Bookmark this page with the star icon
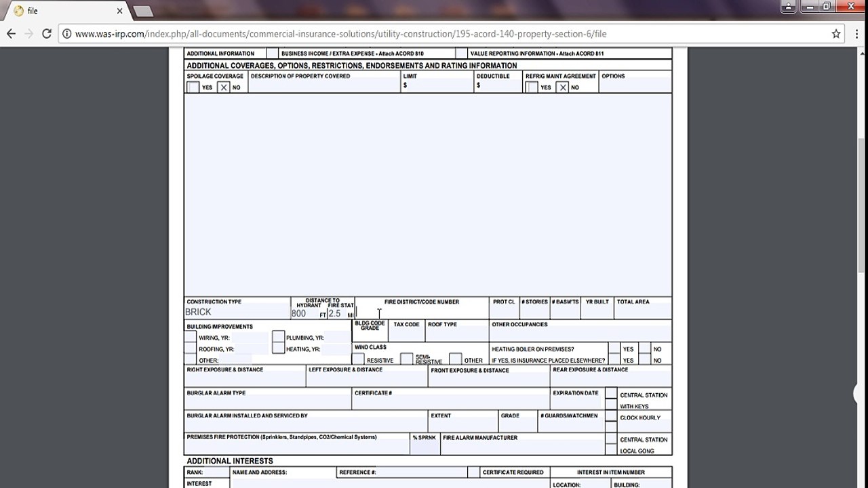Screen dimensions: 868x488 point(836,33)
